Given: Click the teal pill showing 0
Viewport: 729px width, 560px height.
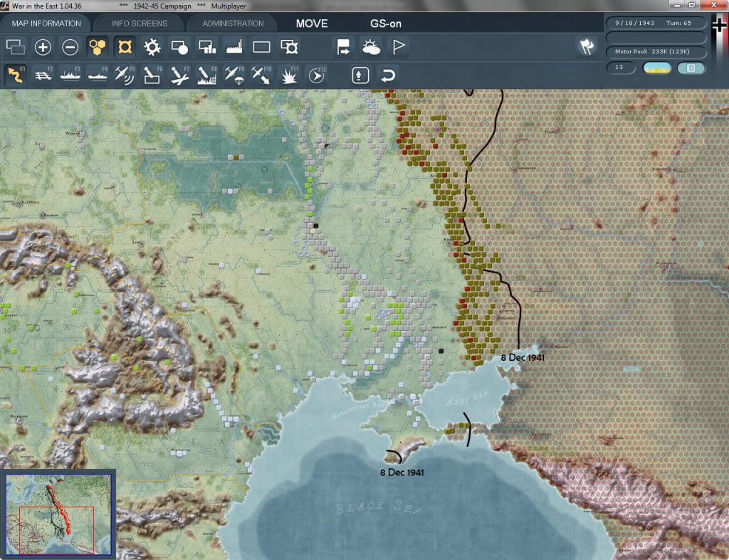Looking at the screenshot, I should (x=691, y=68).
